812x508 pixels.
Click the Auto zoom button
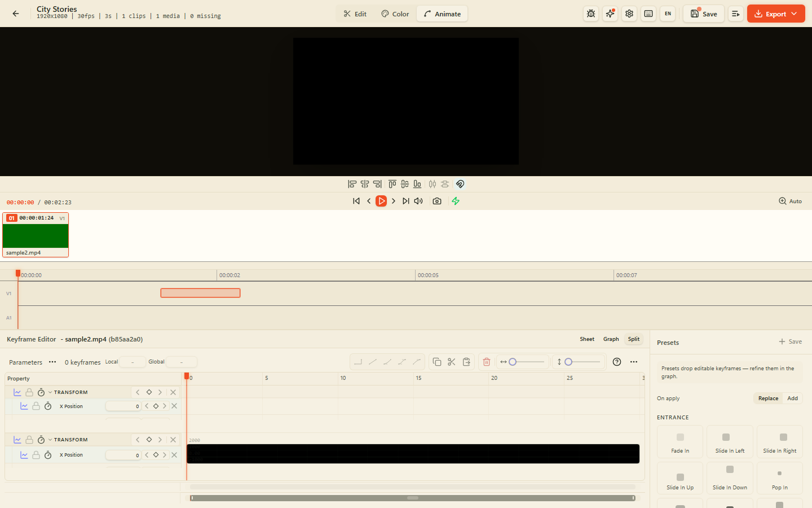(x=791, y=201)
